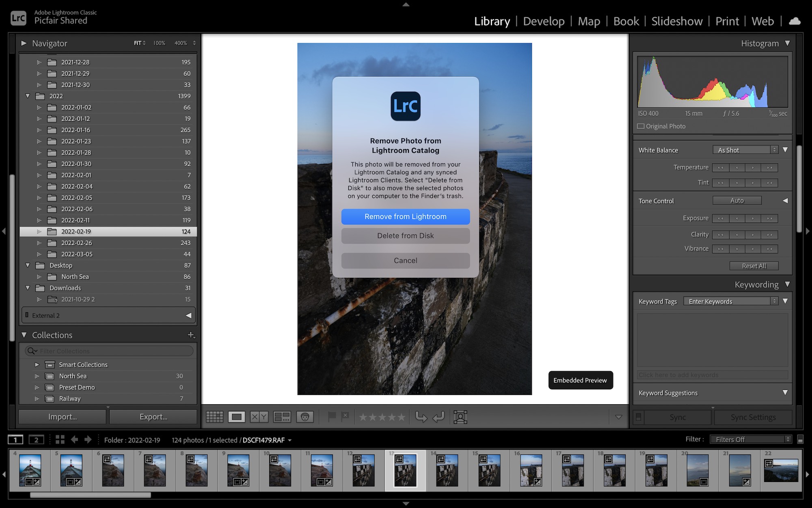This screenshot has width=812, height=508.
Task: Switch to Grid view icon
Action: [214, 417]
